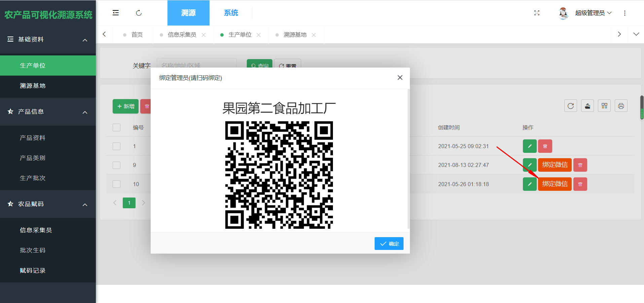Open 信息采集员 in the sidebar
Viewport: 644px width, 303px height.
click(x=48, y=230)
